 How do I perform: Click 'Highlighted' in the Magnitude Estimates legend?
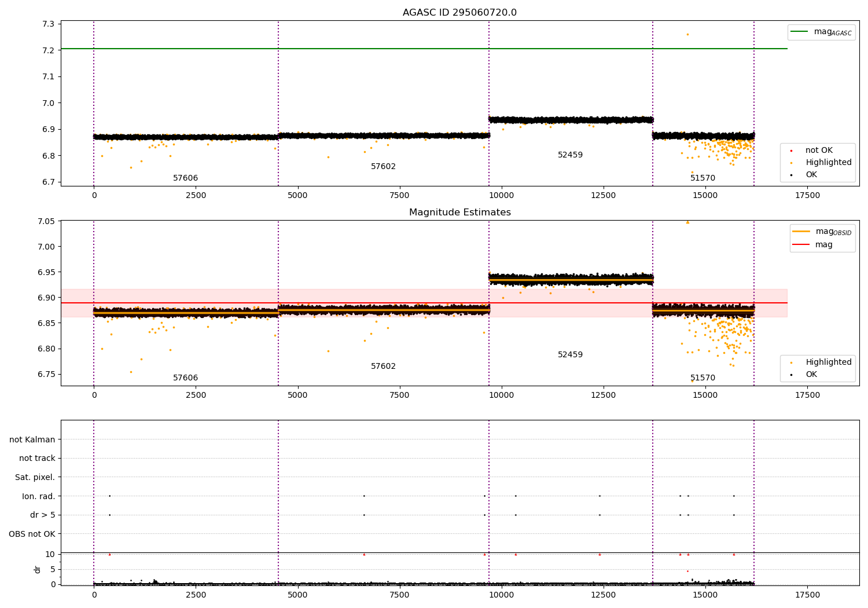click(822, 362)
